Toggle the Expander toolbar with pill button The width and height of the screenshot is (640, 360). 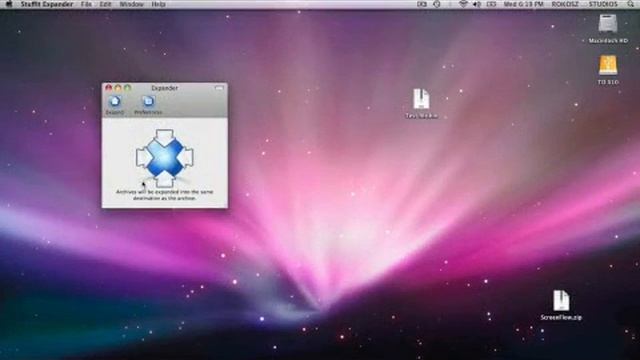219,88
